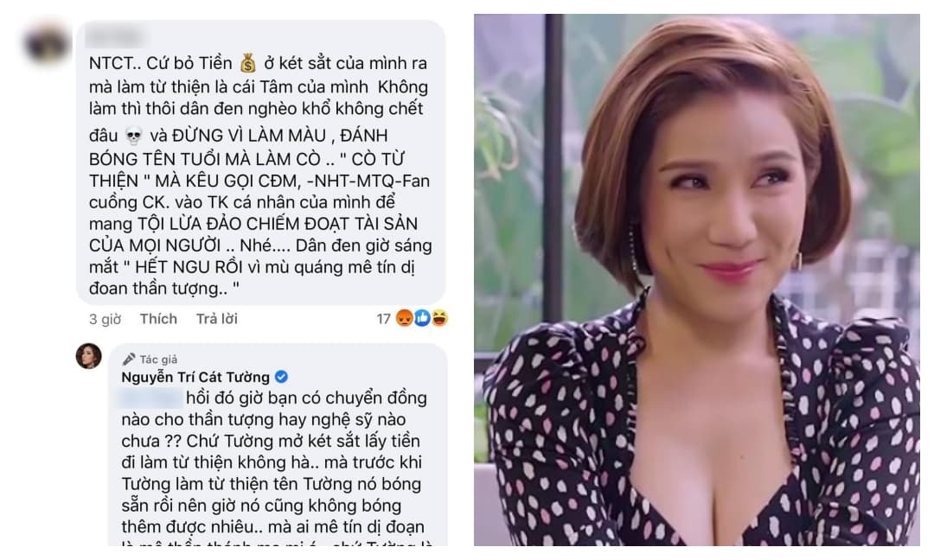The image size is (934, 560).
Task: Open the photo of the woman in the polka dot dress
Action: coord(696,280)
